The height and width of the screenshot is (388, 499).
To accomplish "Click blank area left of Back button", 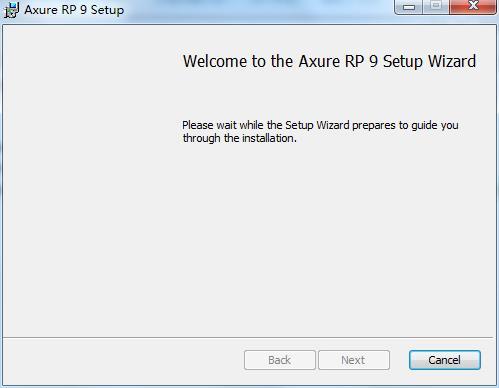I will click(x=123, y=360).
